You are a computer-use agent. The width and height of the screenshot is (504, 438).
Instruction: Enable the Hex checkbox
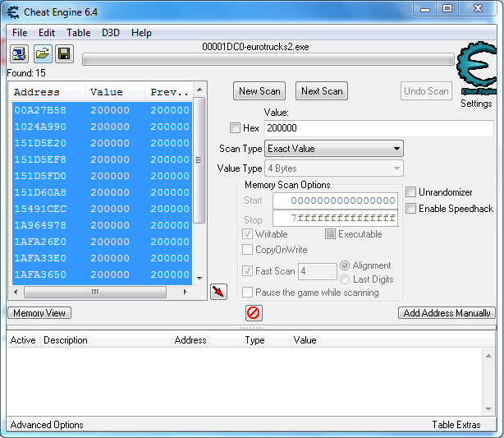(x=236, y=128)
